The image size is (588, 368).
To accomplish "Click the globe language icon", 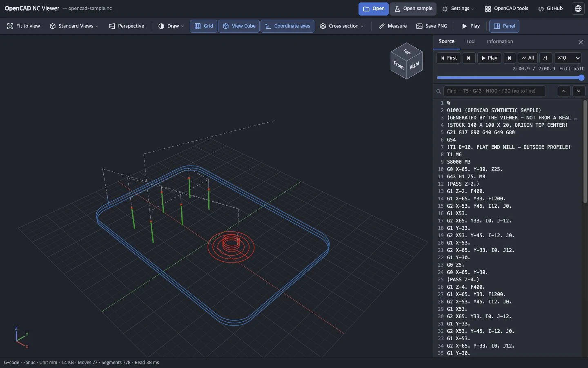I will [578, 9].
